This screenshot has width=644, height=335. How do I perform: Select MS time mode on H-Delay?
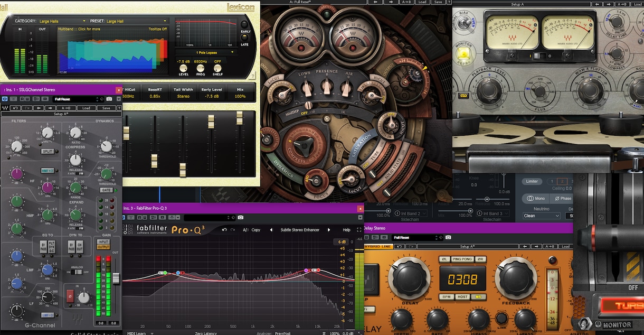click(478, 297)
